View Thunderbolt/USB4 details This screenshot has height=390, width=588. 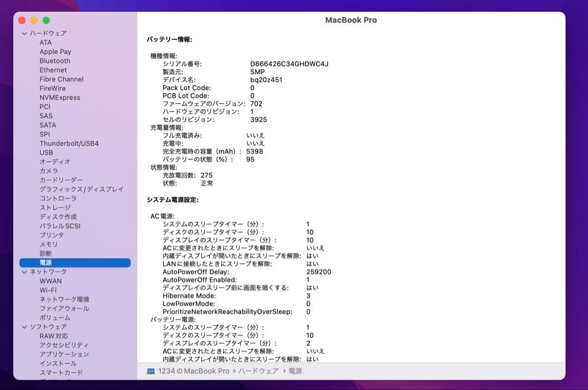(70, 143)
